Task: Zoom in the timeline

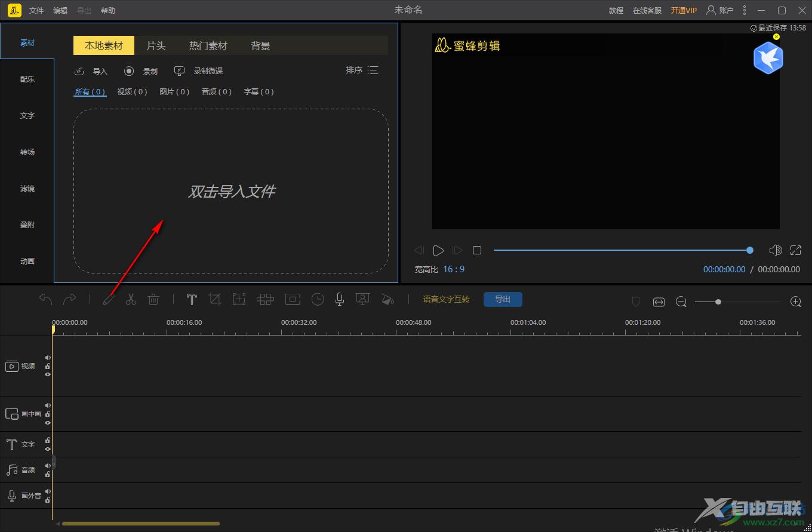Action: click(796, 302)
